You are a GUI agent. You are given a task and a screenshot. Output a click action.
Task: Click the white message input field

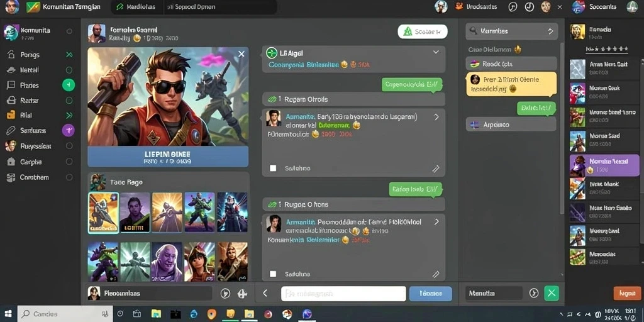343,294
